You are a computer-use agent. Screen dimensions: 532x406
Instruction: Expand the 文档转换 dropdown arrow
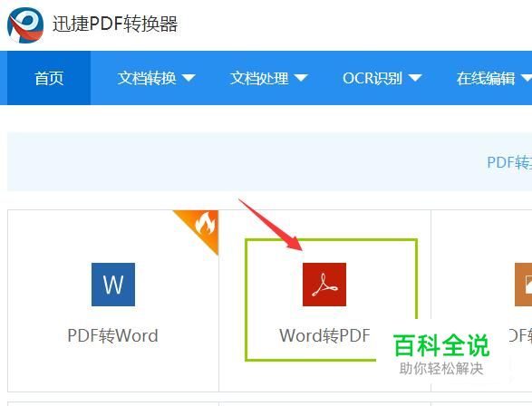pos(189,78)
